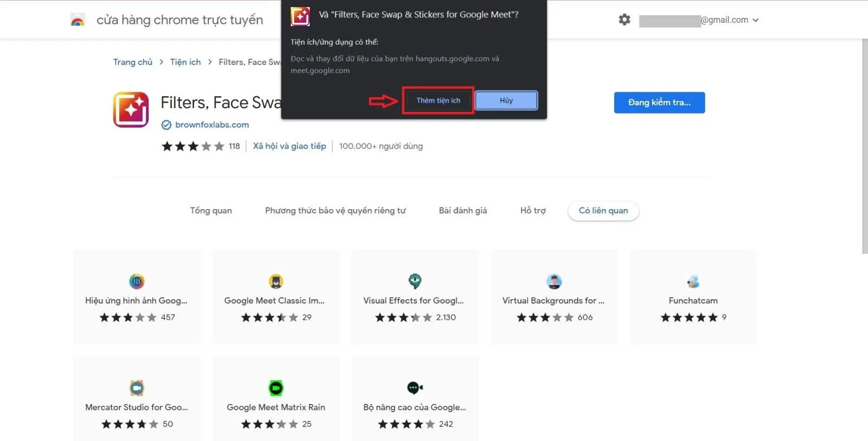Expand the gmail.com account dropdown
This screenshot has width=868, height=441.
(x=756, y=20)
